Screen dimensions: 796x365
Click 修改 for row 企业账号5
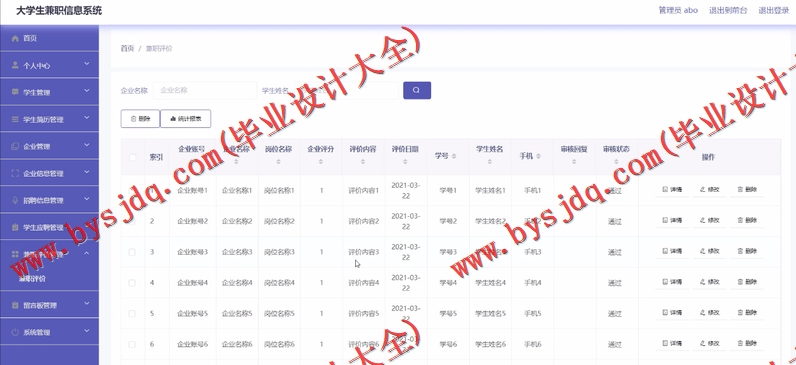tap(710, 312)
